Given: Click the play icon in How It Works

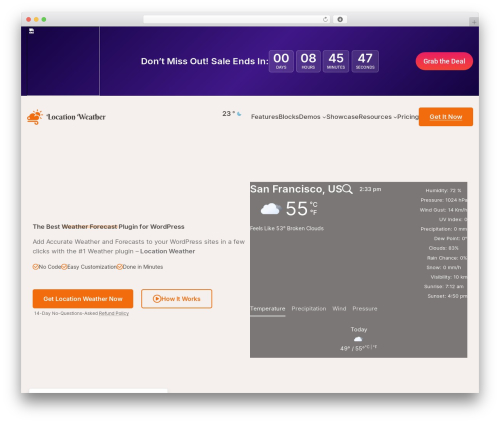Looking at the screenshot, I should pyautogui.click(x=157, y=299).
